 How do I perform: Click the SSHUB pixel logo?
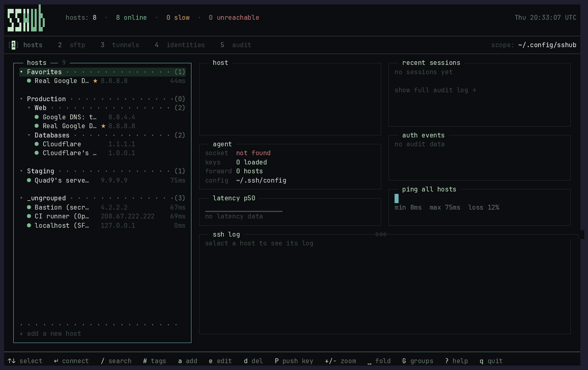click(26, 18)
